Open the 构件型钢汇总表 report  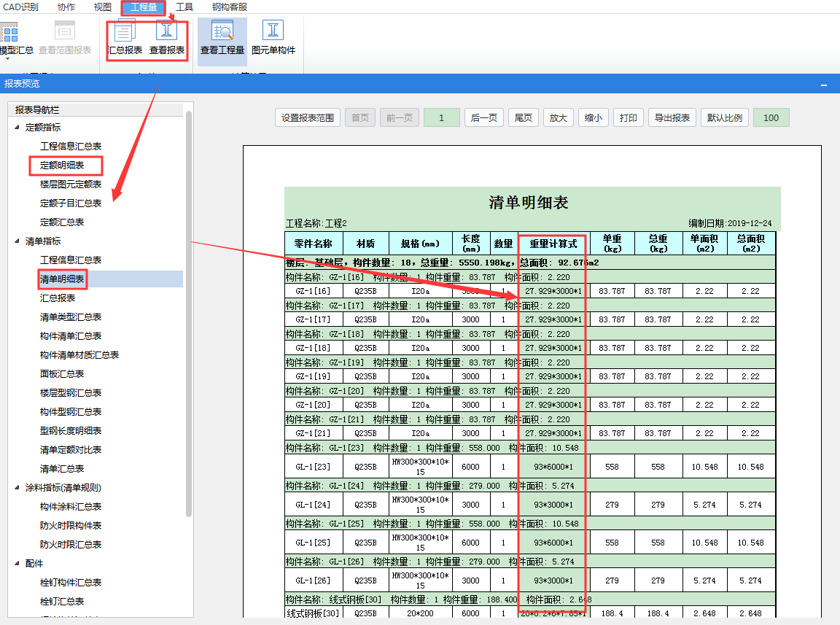point(71,411)
